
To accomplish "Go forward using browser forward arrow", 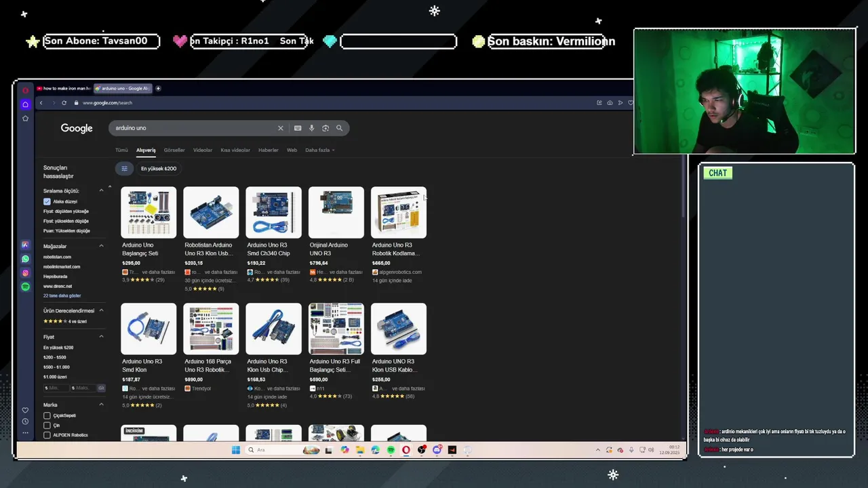I will (53, 103).
